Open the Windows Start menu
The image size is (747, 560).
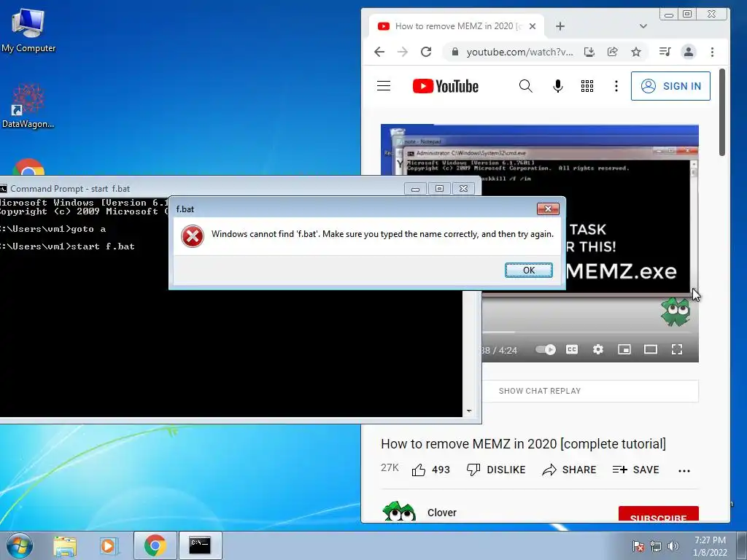pos(20,545)
